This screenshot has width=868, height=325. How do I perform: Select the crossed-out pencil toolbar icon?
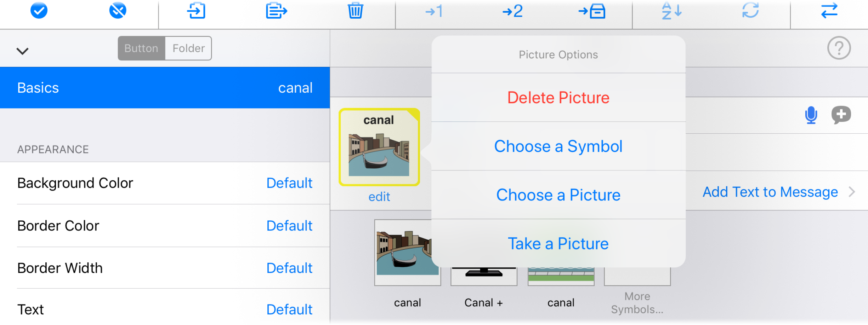point(118,11)
